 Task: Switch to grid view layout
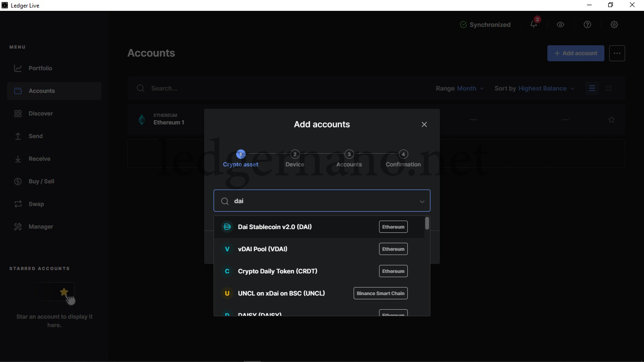click(609, 88)
